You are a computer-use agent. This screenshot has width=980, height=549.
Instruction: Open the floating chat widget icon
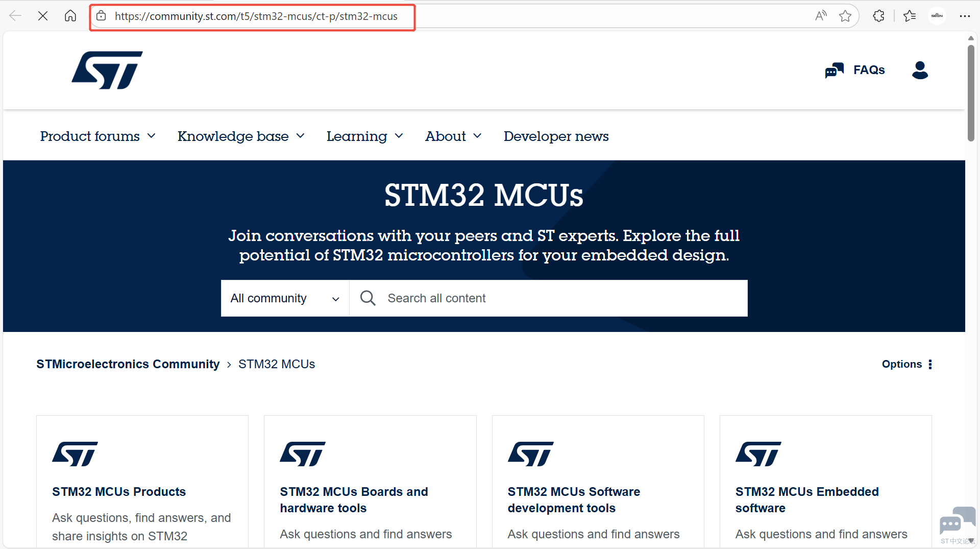958,522
